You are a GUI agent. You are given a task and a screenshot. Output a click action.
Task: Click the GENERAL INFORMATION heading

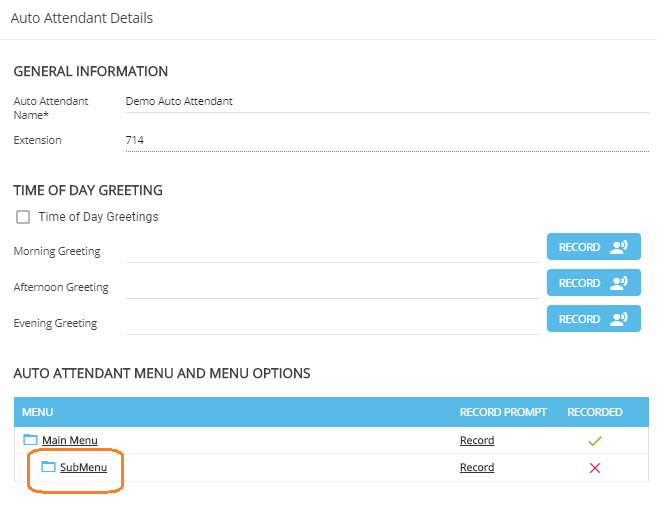pos(91,71)
